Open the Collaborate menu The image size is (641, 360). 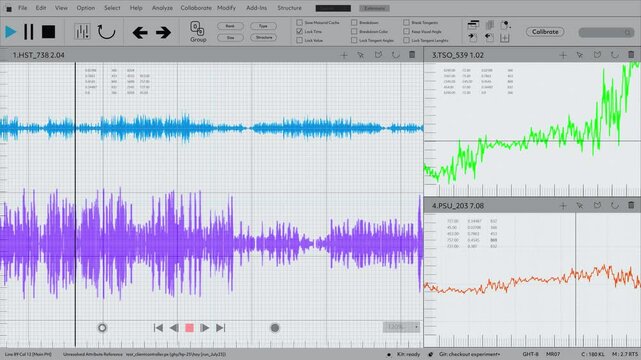click(196, 8)
